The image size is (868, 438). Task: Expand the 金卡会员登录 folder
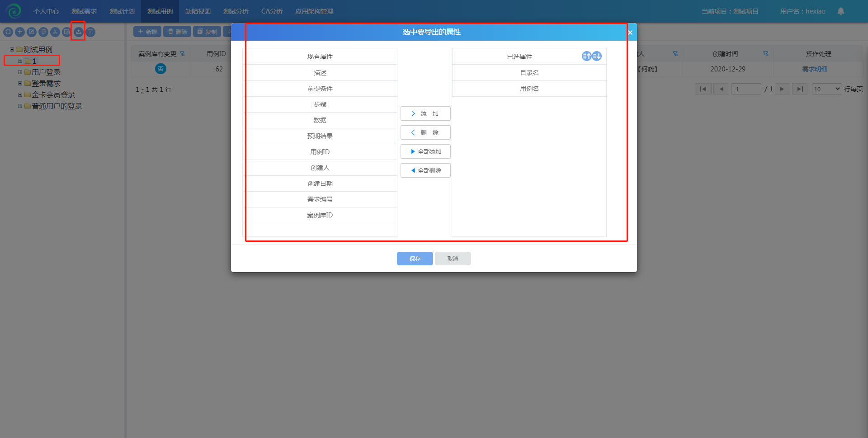pos(20,94)
